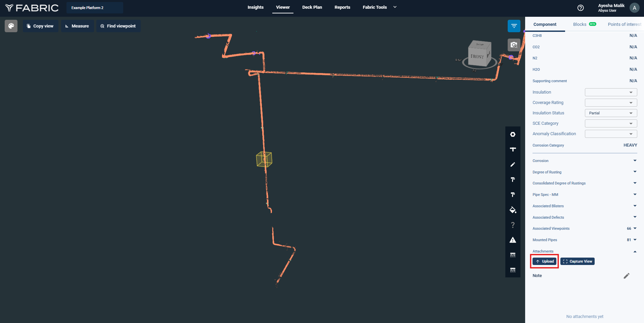This screenshot has width=644, height=323.
Task: Collapse the Attachments section
Action: (x=635, y=252)
